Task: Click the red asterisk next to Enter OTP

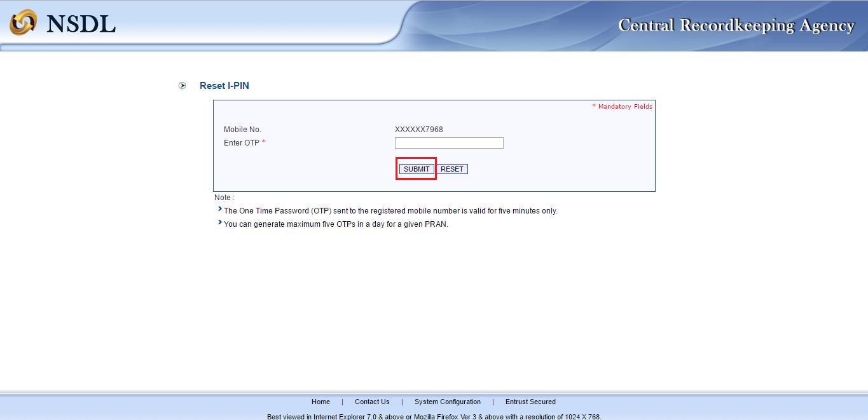Action: [262, 142]
